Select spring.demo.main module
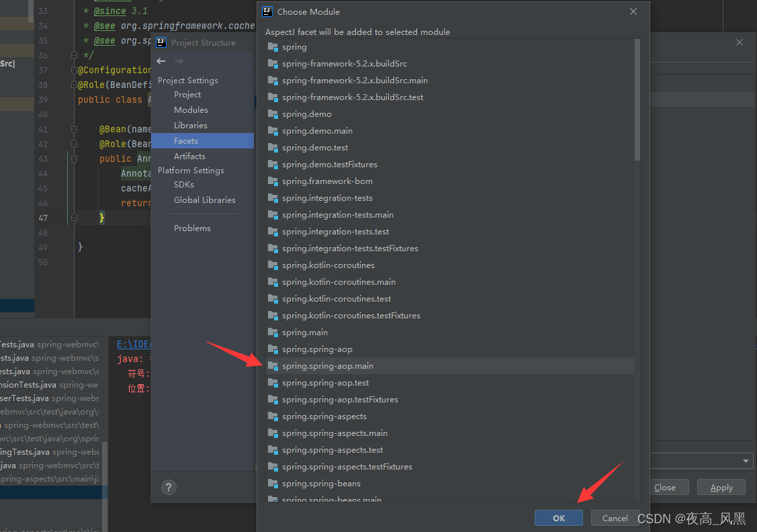This screenshot has width=757, height=532. 449,131
